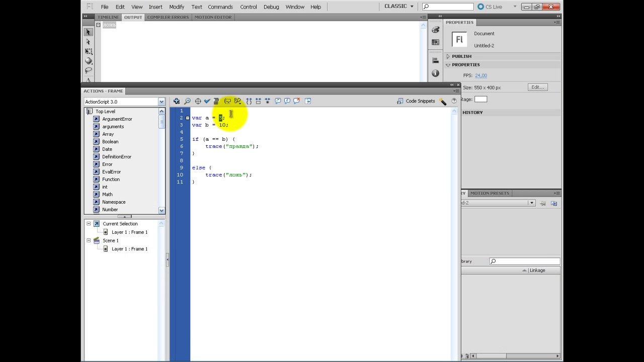The height and width of the screenshot is (362, 644).
Task: Open Actions panel help
Action: [x=454, y=101]
